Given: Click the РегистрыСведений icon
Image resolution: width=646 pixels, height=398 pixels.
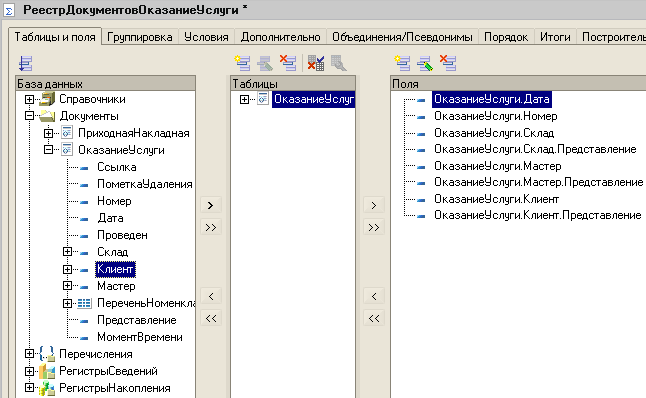Looking at the screenshot, I should [x=47, y=371].
